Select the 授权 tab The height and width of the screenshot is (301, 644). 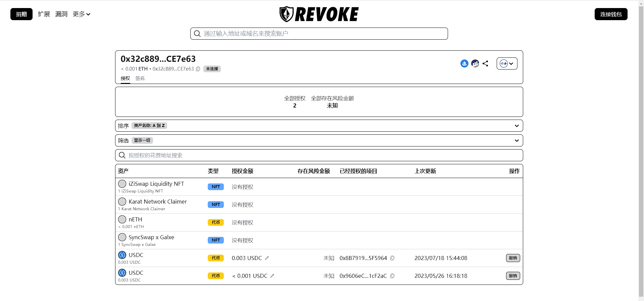point(125,78)
